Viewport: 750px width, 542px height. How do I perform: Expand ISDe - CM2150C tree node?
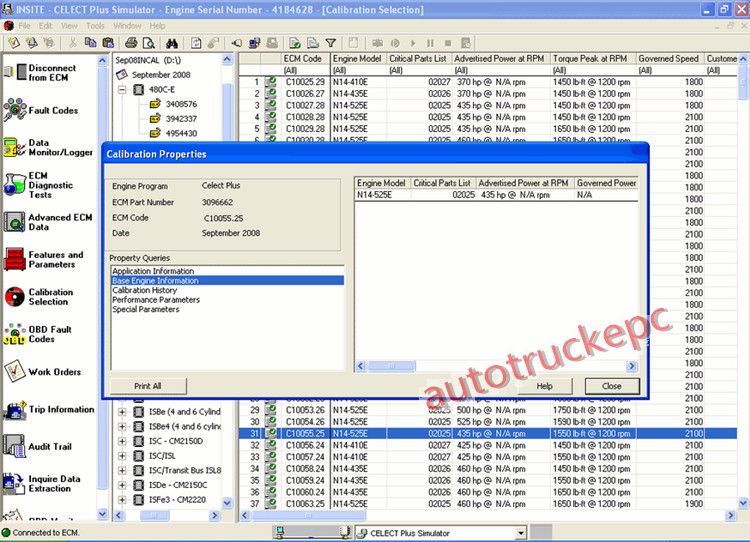(x=122, y=485)
